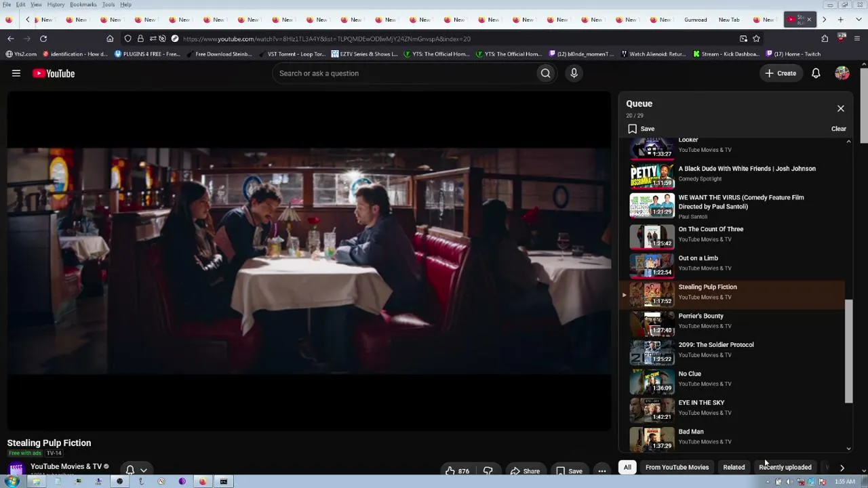Select the Recently uploaded chip
868x488 pixels.
[x=785, y=467]
